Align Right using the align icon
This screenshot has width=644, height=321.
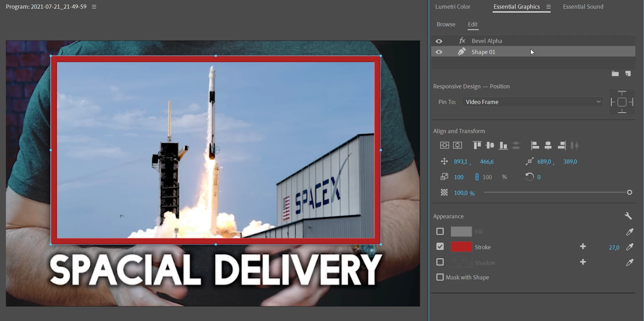562,145
